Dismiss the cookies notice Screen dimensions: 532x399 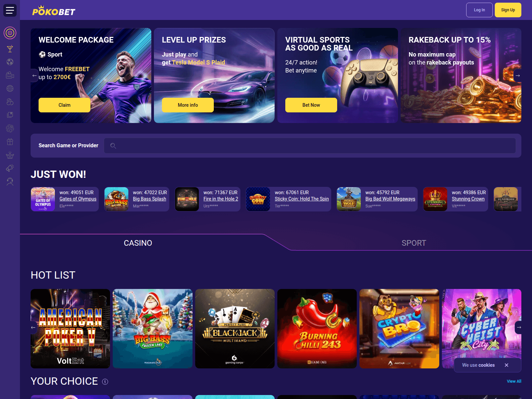506,365
